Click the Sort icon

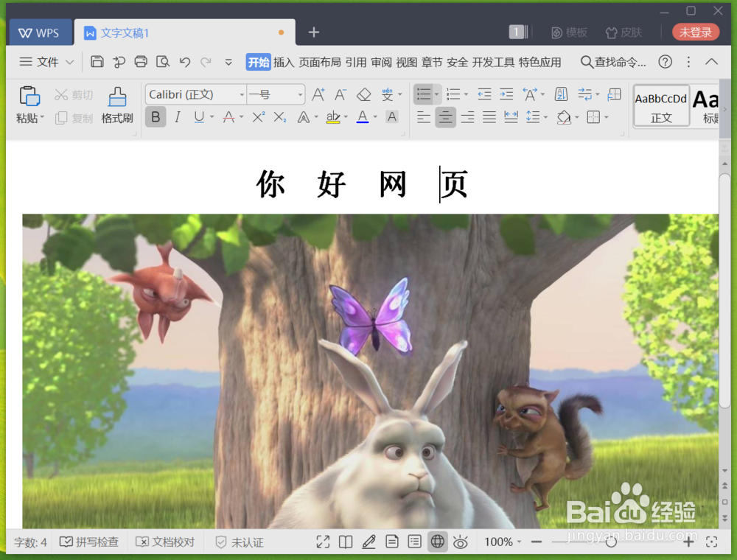[561, 94]
